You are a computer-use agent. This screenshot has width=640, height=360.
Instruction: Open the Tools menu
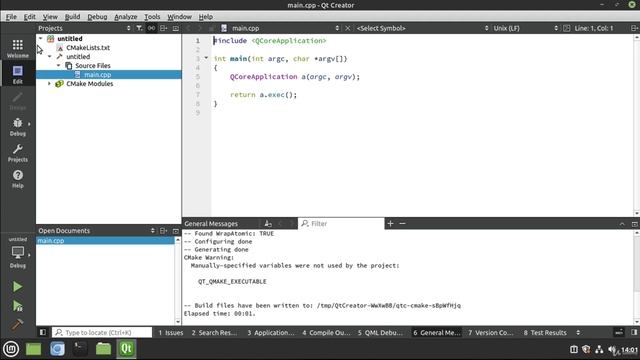point(152,17)
